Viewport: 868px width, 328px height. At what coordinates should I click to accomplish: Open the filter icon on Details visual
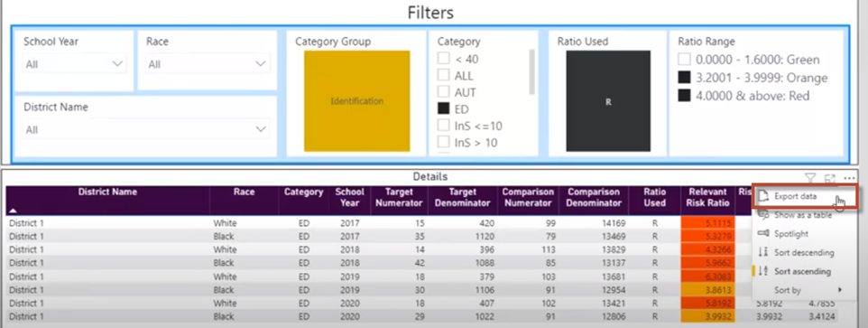pyautogui.click(x=810, y=178)
